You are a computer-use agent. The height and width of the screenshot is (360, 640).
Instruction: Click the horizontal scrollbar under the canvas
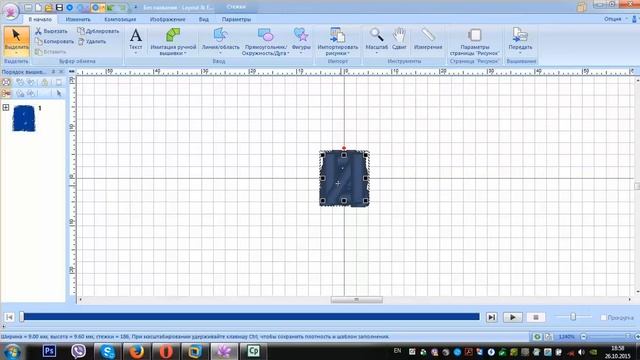click(356, 300)
